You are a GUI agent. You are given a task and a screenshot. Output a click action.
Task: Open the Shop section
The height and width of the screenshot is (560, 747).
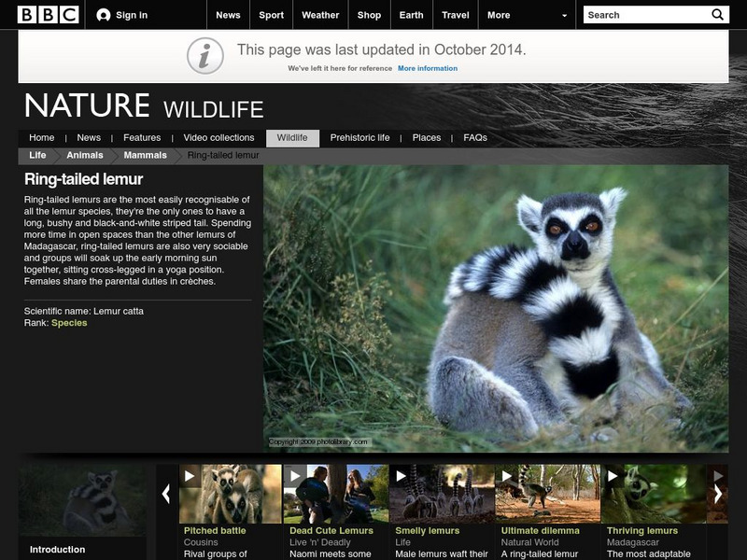[369, 15]
